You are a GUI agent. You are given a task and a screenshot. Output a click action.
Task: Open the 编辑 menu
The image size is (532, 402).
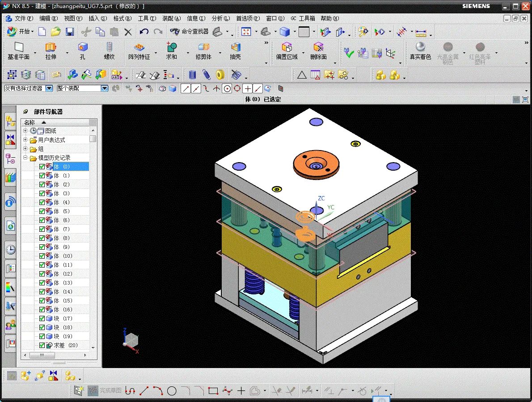coord(49,18)
